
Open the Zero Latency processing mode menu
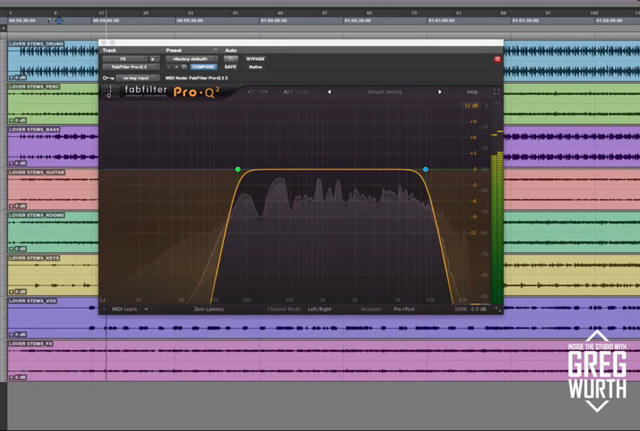209,309
